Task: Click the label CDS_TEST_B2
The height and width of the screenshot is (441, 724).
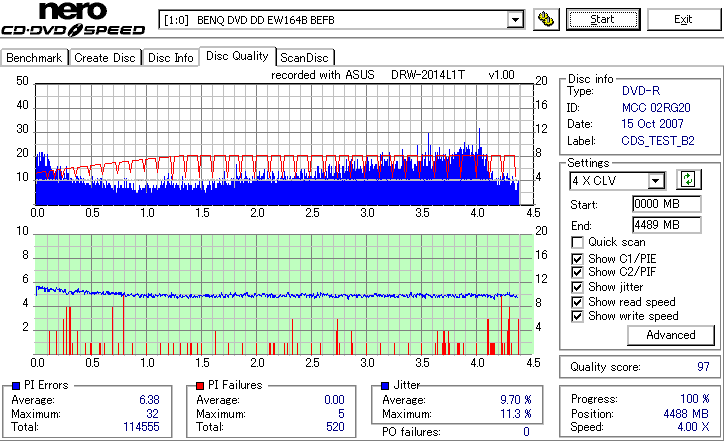Action: pos(658,141)
